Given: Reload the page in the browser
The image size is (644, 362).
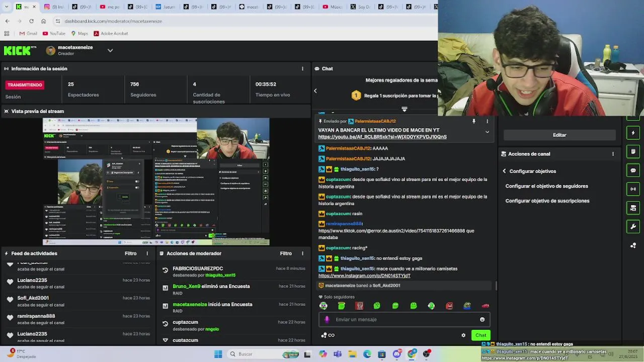Looking at the screenshot, I should [31, 21].
